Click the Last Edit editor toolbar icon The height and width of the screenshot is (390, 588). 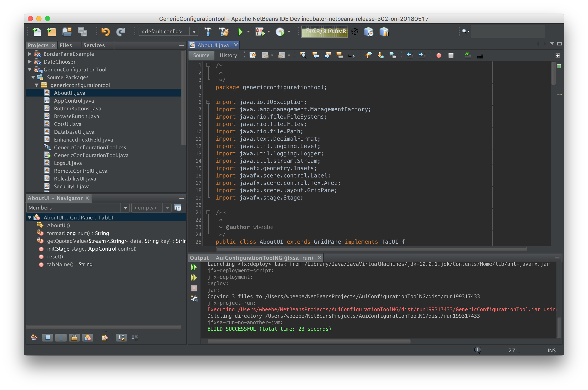[x=253, y=55]
